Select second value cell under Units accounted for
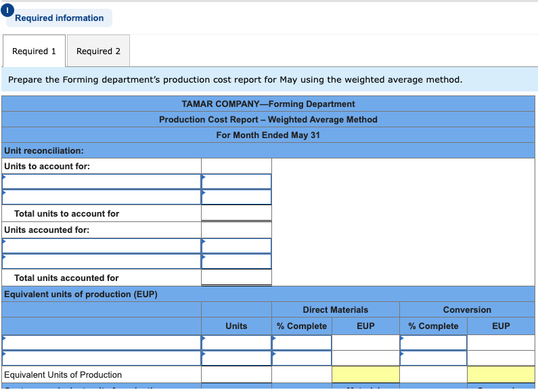Screen dimensions: 538x392 point(236,261)
